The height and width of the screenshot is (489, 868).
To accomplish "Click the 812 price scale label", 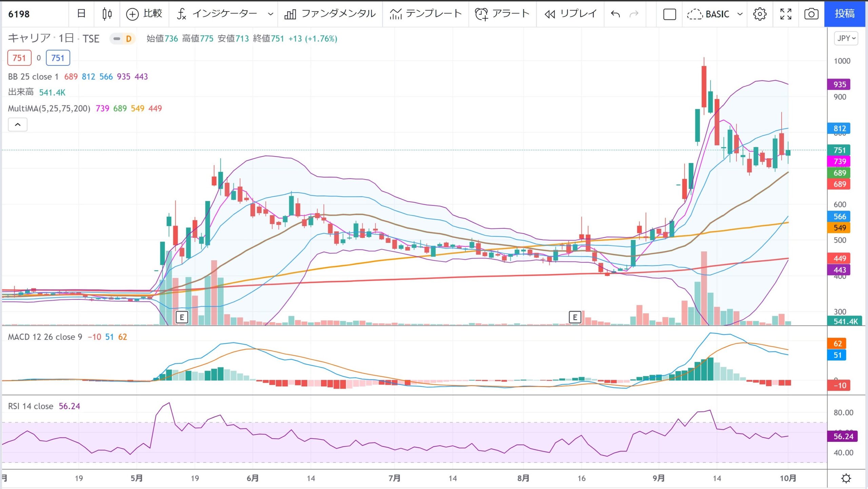I will pos(840,128).
